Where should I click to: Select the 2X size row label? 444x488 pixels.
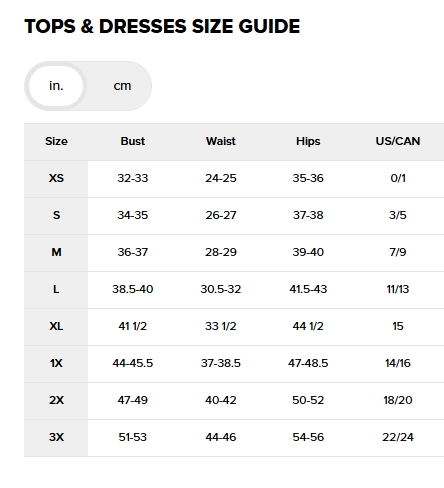[x=56, y=400]
